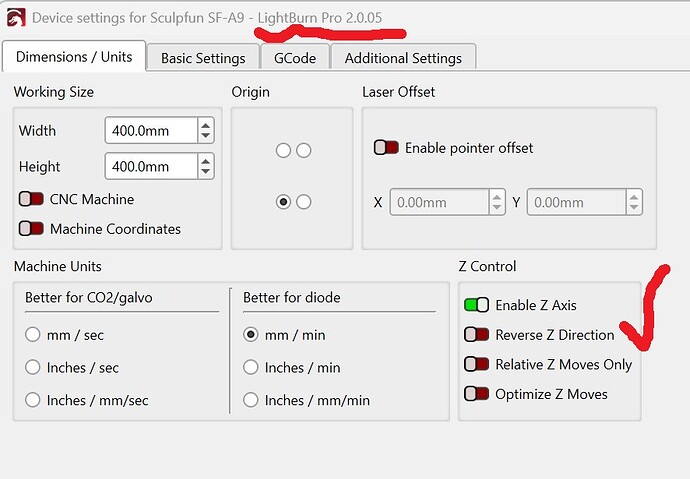Image resolution: width=690 pixels, height=479 pixels.
Task: Select the top-right origin radio button
Action: click(304, 150)
